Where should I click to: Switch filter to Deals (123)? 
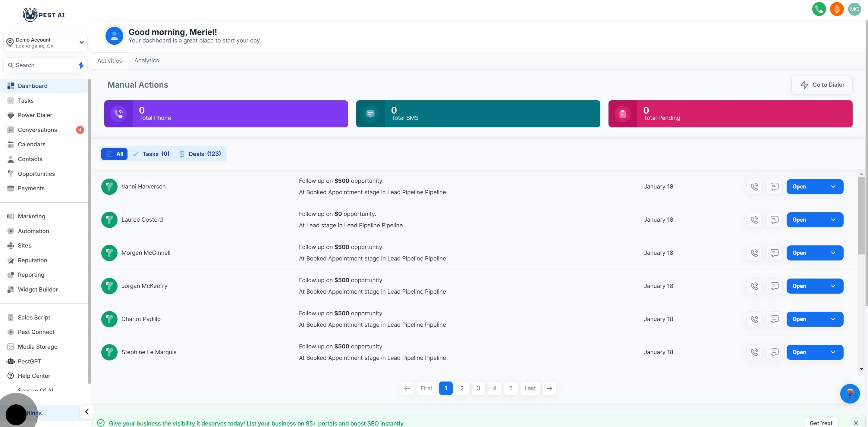(200, 154)
